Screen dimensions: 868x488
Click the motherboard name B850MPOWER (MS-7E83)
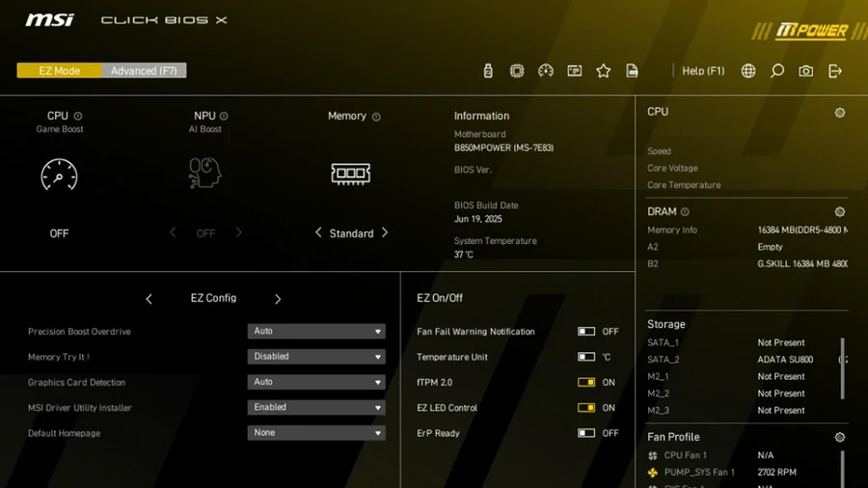coord(503,148)
